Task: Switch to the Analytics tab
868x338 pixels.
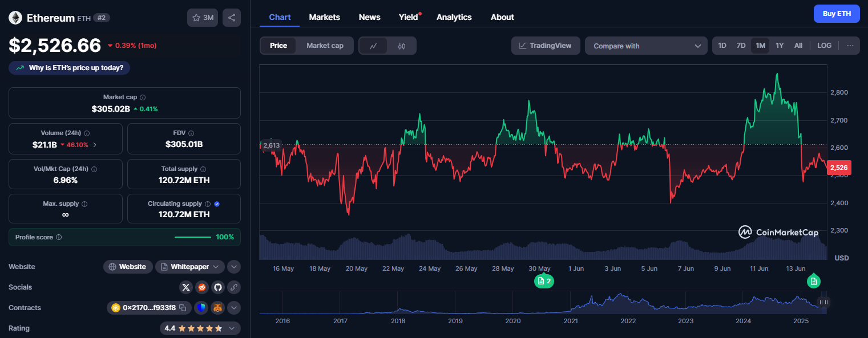Action: pyautogui.click(x=454, y=17)
